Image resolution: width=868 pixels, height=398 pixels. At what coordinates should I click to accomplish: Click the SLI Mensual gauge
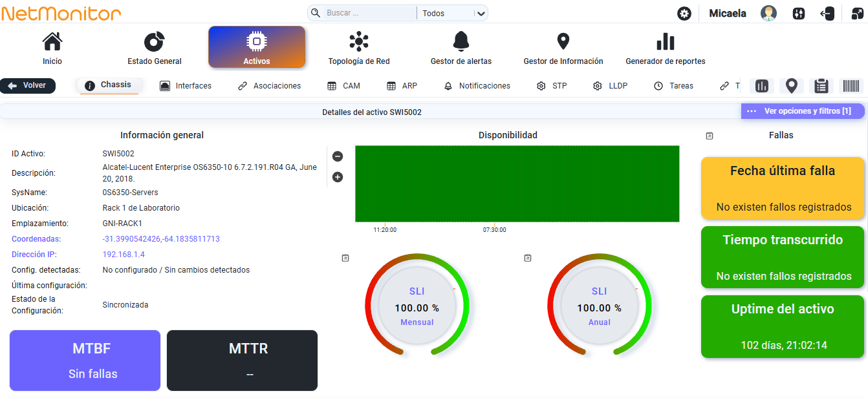(x=417, y=306)
